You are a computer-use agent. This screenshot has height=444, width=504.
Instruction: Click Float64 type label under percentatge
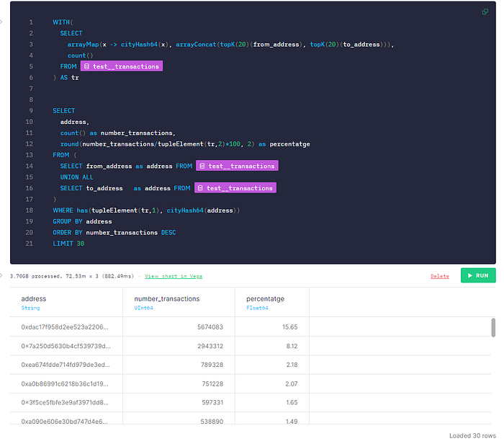(x=257, y=308)
